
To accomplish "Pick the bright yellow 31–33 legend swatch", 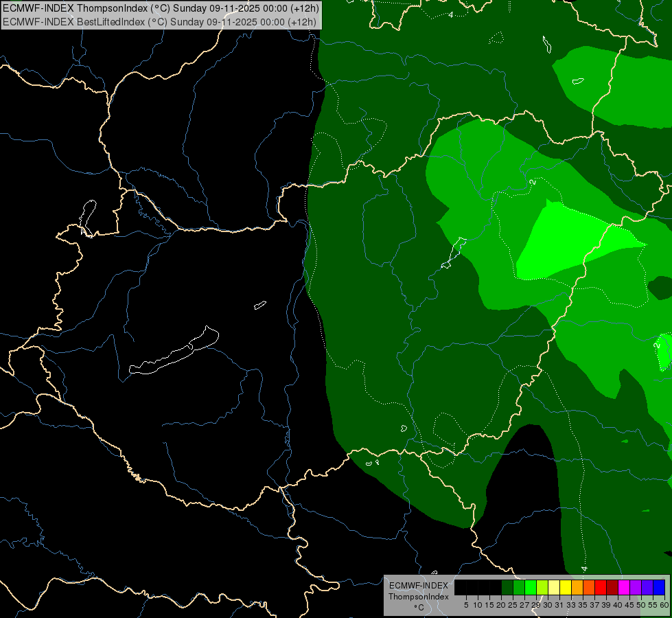I will pos(566,587).
